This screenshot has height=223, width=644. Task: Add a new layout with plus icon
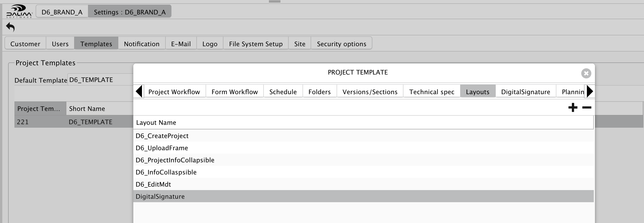pos(573,108)
